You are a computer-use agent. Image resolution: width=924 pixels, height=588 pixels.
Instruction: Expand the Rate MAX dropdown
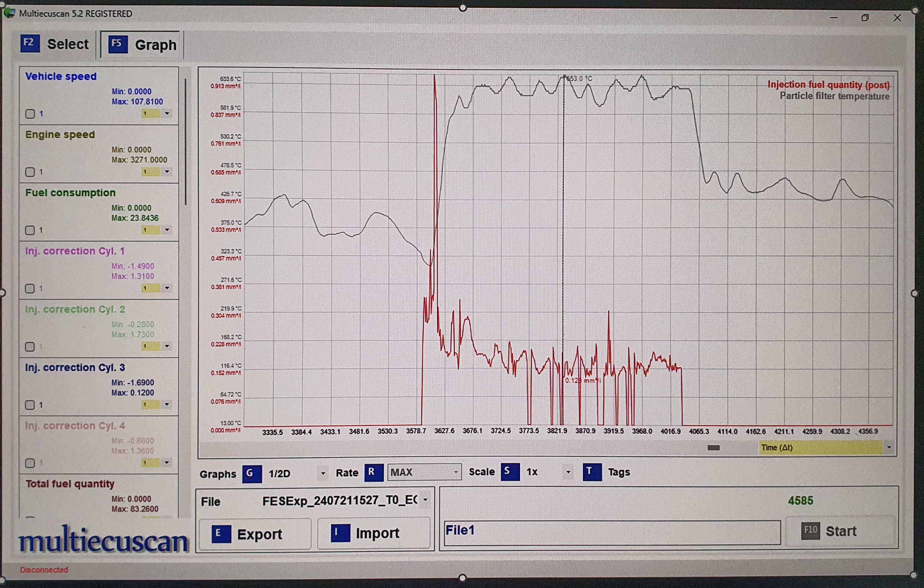click(456, 472)
